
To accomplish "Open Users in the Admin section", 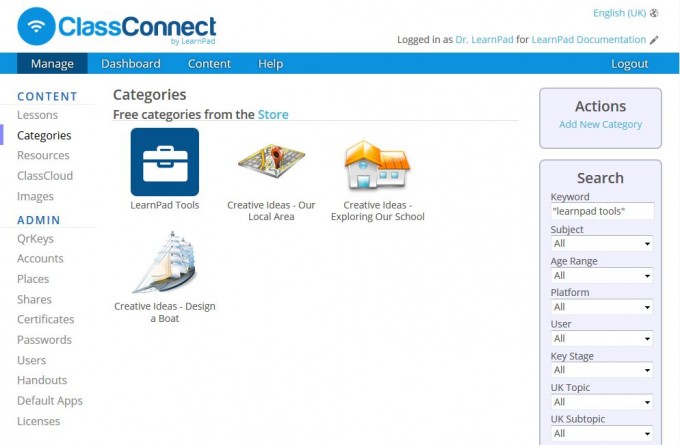I will click(31, 360).
